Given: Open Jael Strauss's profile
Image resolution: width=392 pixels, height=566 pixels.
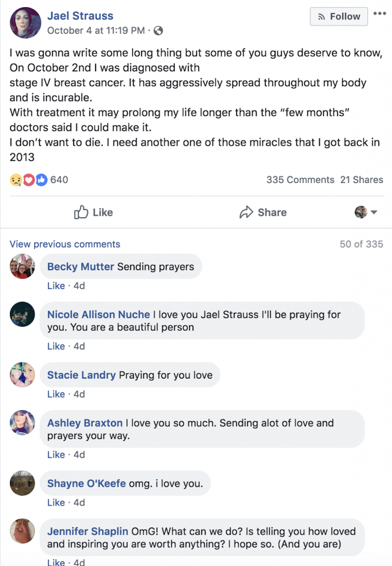Looking at the screenshot, I should click(80, 15).
